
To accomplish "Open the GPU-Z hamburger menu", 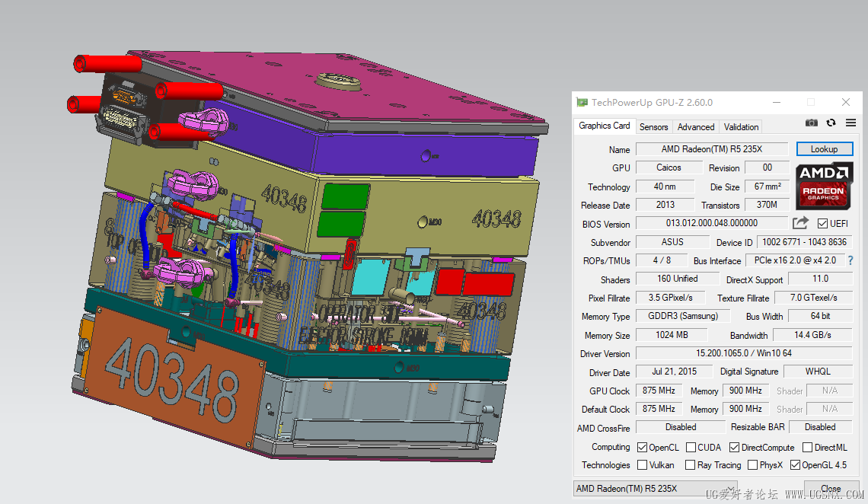I will coord(850,123).
